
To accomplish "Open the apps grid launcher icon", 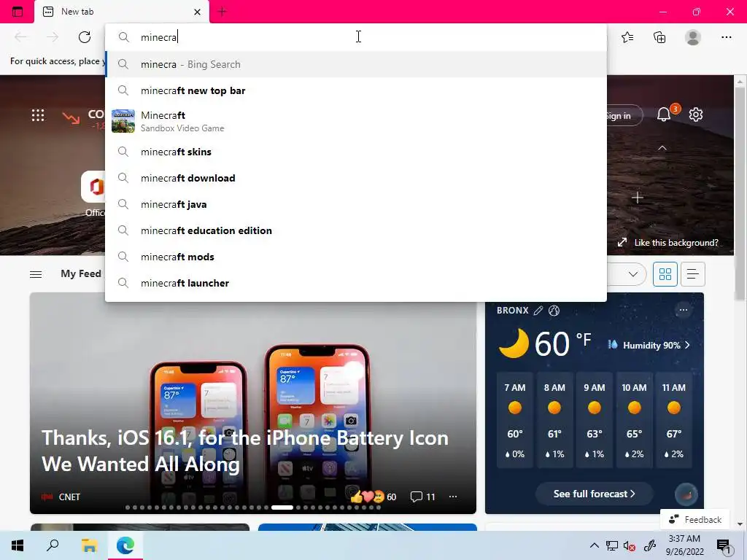I will click(x=38, y=115).
